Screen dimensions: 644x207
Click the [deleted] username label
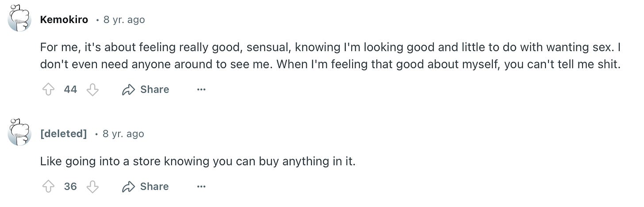63,134
